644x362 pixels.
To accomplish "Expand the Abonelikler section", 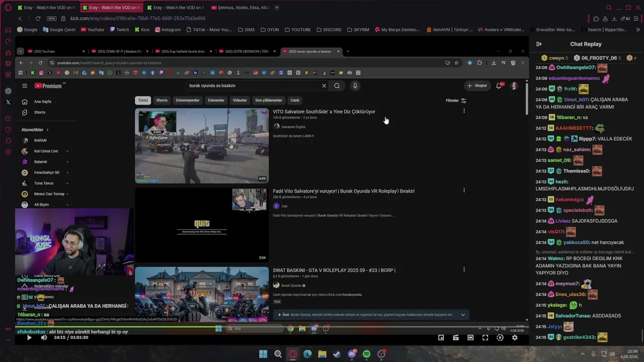I will [35, 130].
